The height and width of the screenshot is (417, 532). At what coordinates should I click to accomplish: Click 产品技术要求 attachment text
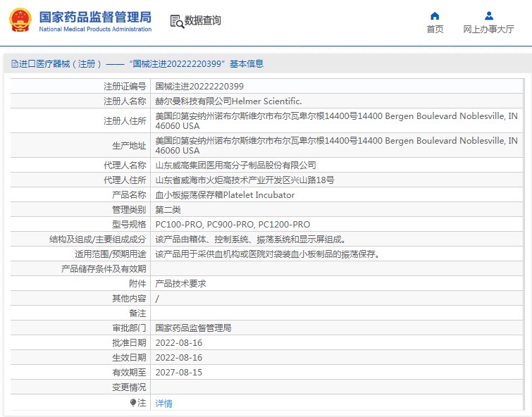tap(181, 284)
